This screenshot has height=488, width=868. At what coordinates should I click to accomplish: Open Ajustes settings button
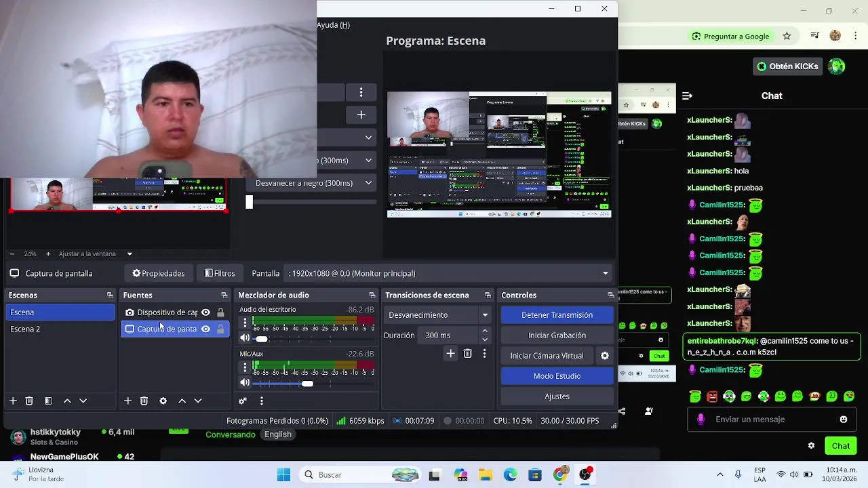click(x=557, y=396)
